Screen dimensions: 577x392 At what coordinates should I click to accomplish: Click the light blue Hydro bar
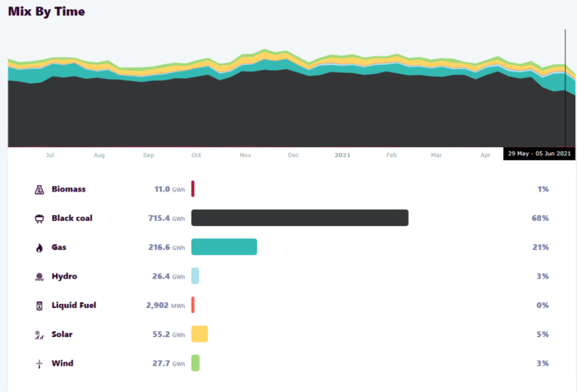(195, 276)
